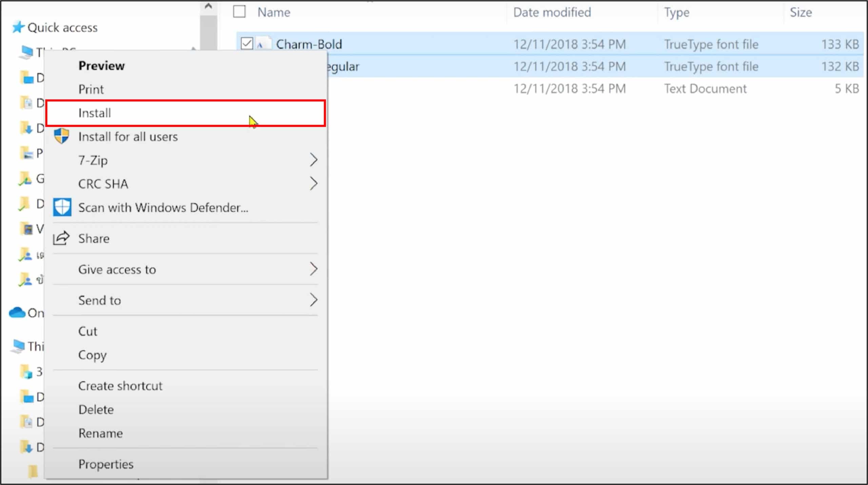Image resolution: width=868 pixels, height=485 pixels.
Task: Click the OneDrive cloud icon in sidebar
Action: click(x=17, y=312)
